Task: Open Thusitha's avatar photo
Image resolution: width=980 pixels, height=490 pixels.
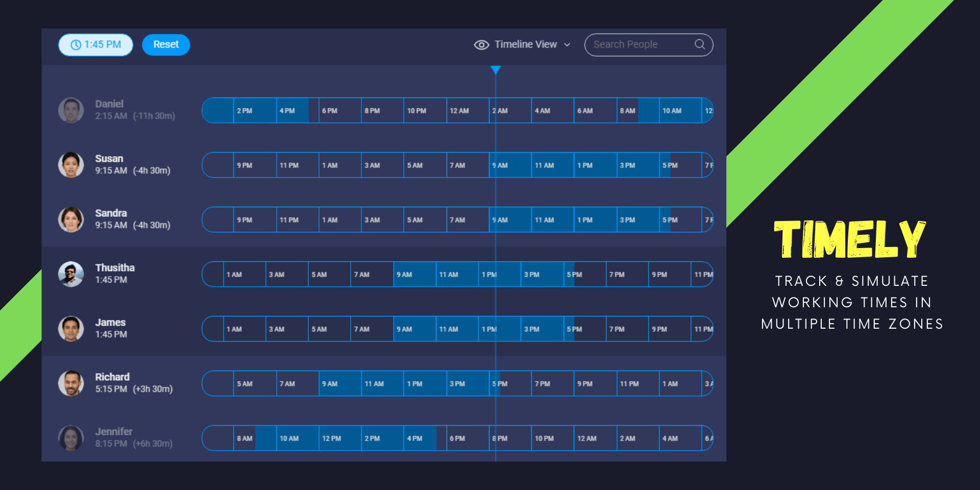Action: point(71,274)
